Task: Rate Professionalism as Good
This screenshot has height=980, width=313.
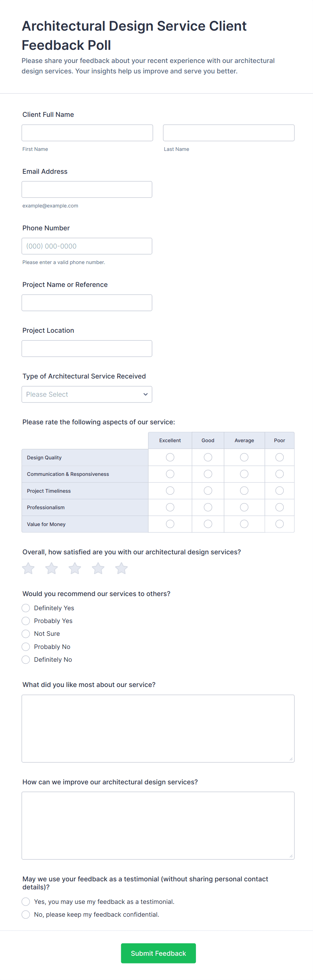Action: point(208,507)
